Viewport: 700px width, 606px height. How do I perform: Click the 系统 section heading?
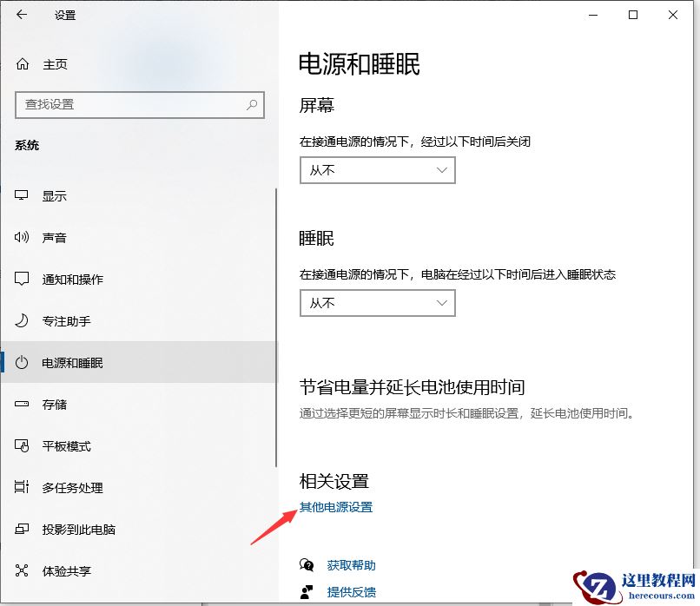(27, 145)
